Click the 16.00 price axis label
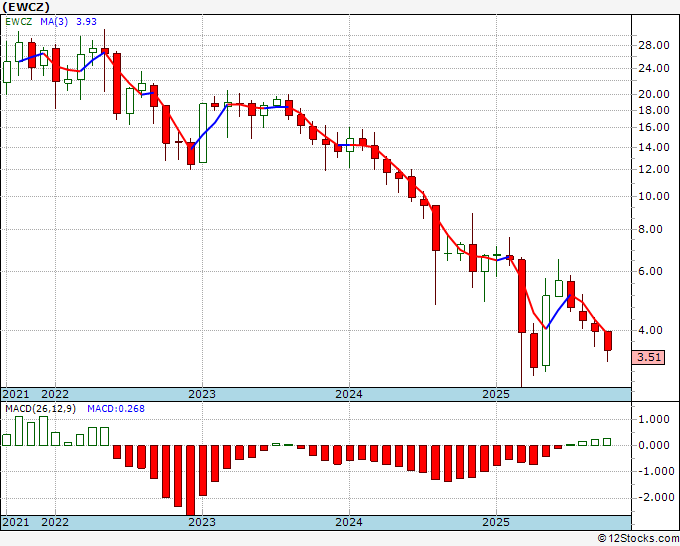Image resolution: width=680 pixels, height=546 pixels. 654,127
